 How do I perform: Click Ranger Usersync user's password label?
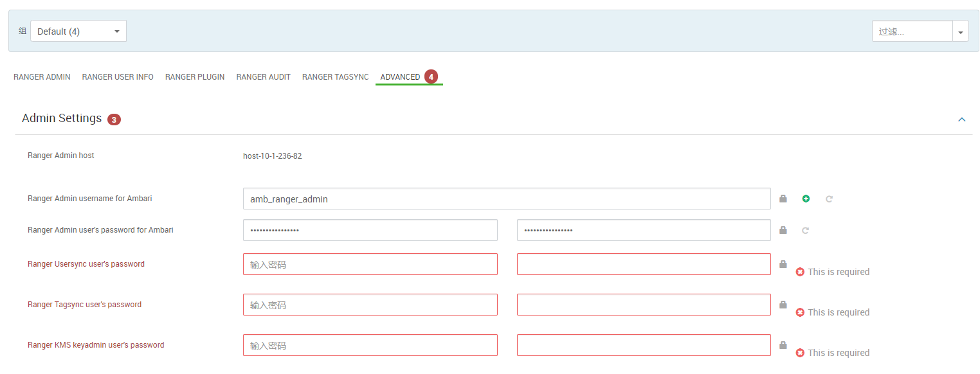[86, 264]
